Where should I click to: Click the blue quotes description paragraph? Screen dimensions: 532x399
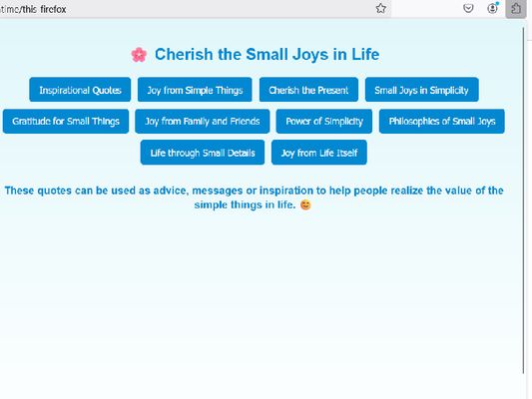[x=254, y=198]
